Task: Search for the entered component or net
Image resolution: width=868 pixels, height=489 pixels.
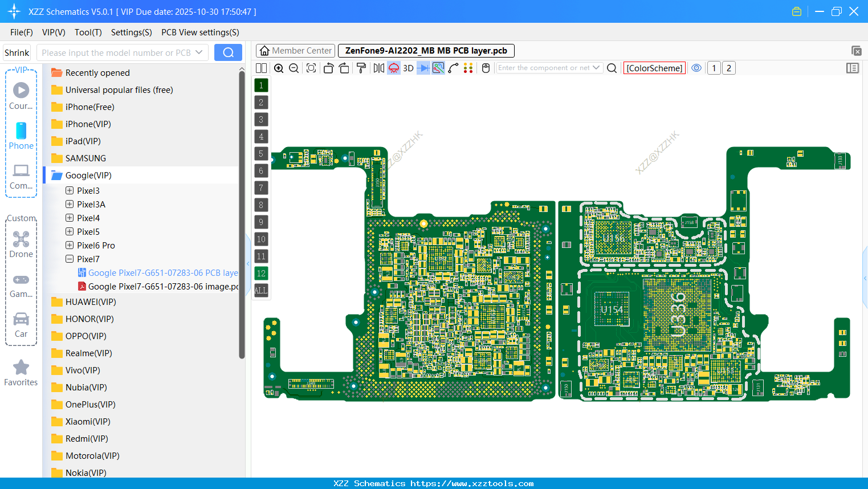Action: (612, 68)
